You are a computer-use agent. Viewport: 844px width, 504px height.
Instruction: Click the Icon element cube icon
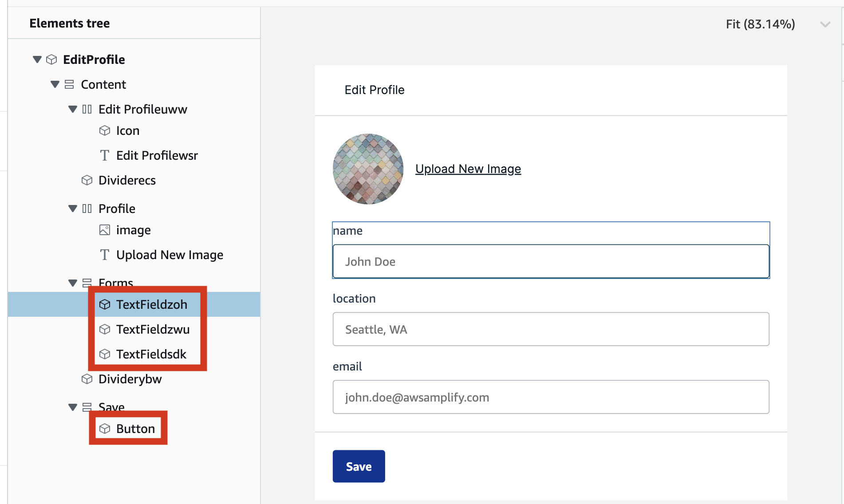point(105,130)
